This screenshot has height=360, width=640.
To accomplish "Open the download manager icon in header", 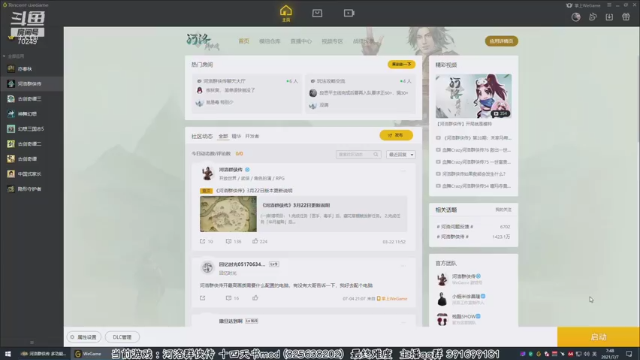I will 609,17.
